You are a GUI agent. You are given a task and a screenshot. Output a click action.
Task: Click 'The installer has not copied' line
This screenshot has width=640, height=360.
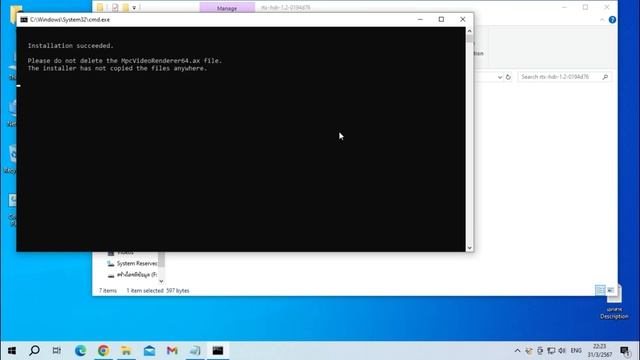pos(118,69)
